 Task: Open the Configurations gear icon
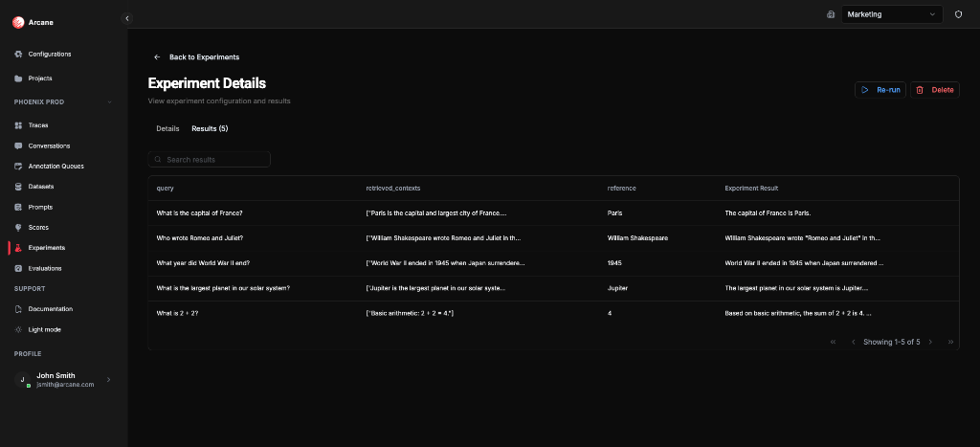18,54
